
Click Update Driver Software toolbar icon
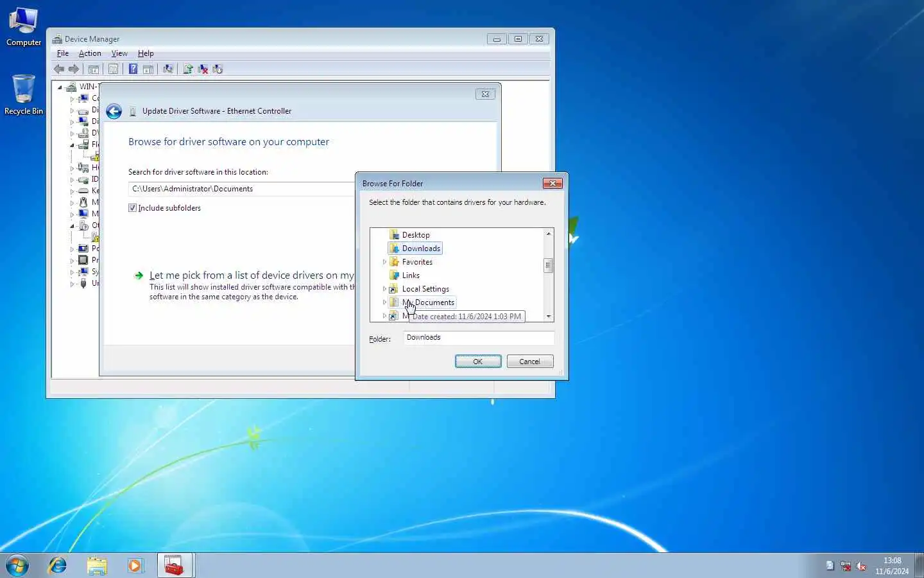(x=188, y=69)
